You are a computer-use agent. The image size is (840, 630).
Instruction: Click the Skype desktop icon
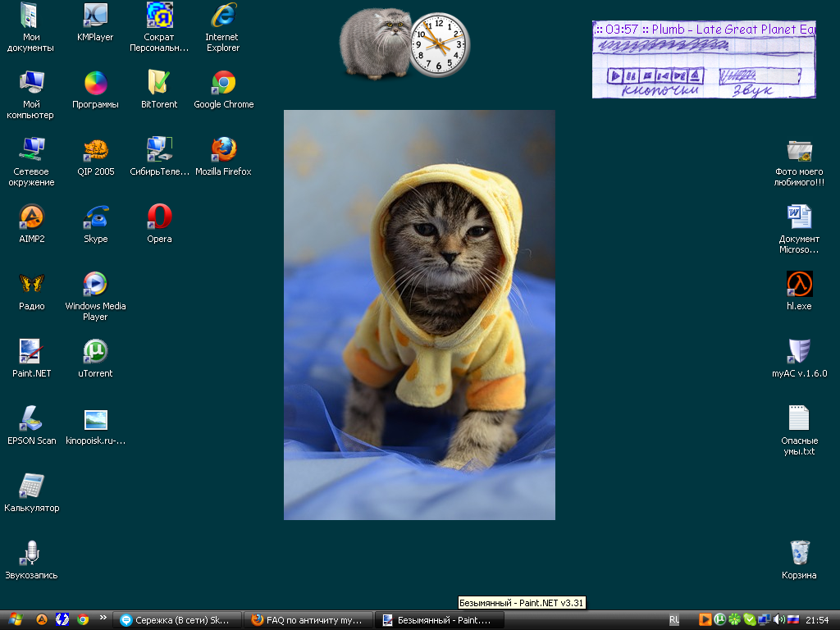point(95,217)
